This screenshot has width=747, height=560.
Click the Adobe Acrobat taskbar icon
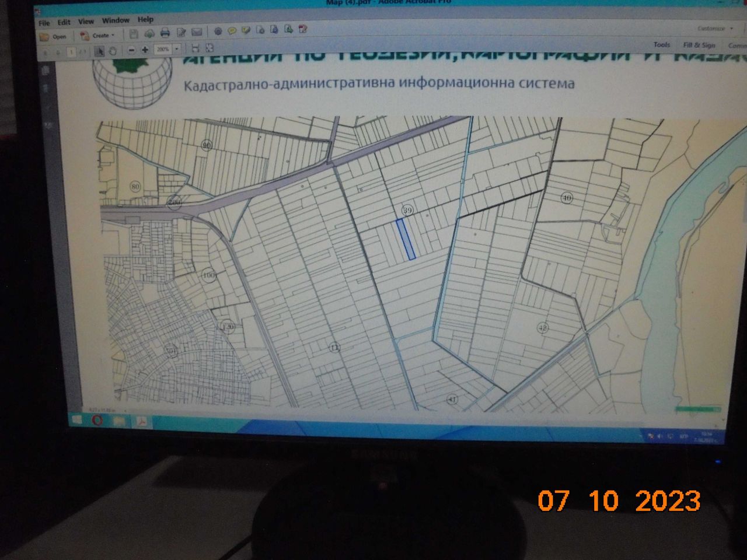point(141,422)
